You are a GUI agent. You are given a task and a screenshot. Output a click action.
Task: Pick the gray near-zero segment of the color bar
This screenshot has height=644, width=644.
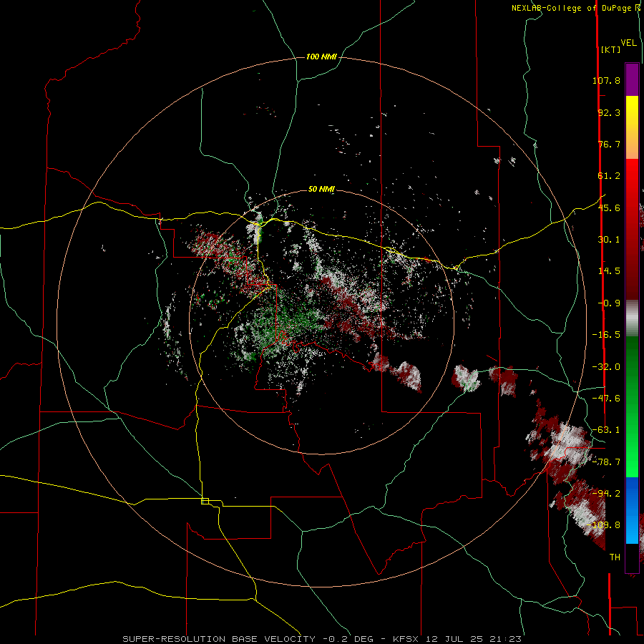632,318
